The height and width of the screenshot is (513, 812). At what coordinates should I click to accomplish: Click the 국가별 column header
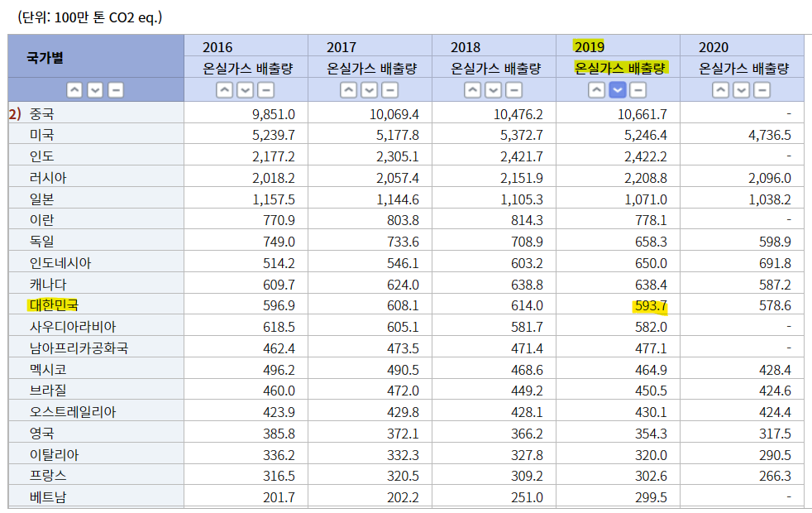coord(45,58)
